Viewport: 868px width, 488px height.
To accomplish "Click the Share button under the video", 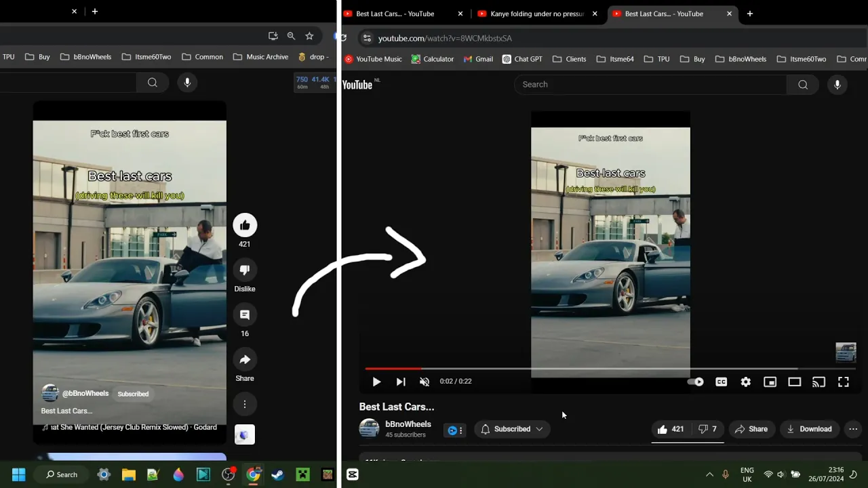I will (751, 429).
